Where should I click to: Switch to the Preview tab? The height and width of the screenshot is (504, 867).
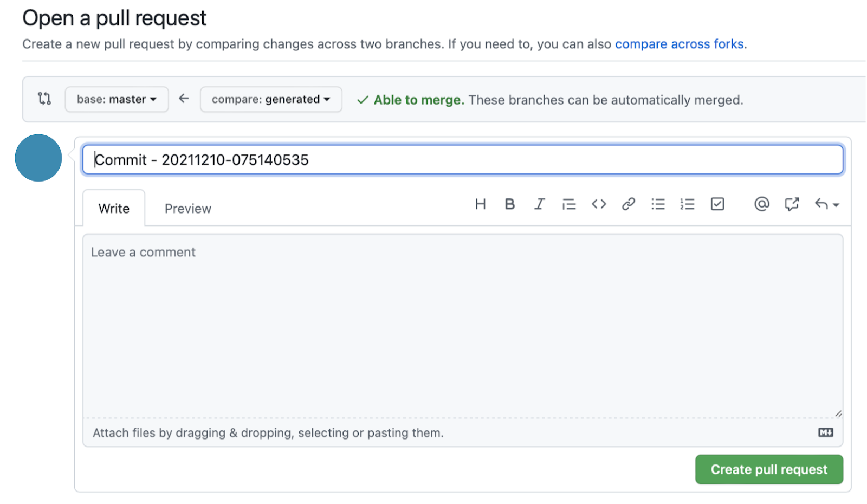point(188,209)
